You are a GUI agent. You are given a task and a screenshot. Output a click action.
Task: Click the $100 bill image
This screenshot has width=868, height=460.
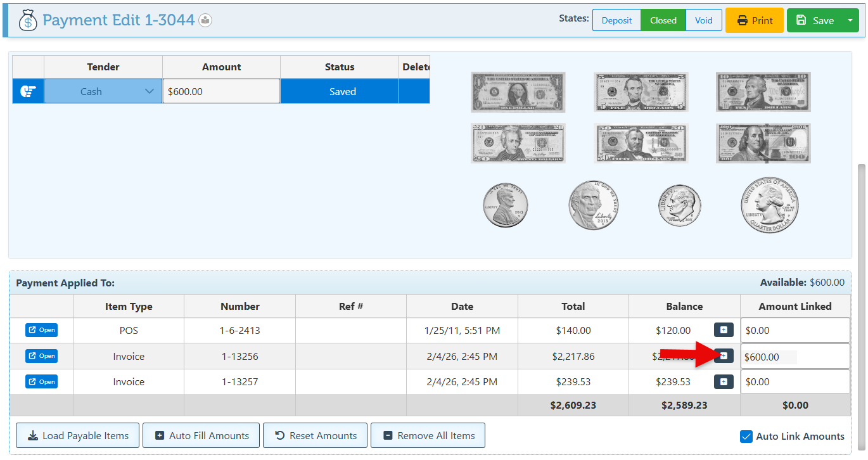(x=763, y=143)
